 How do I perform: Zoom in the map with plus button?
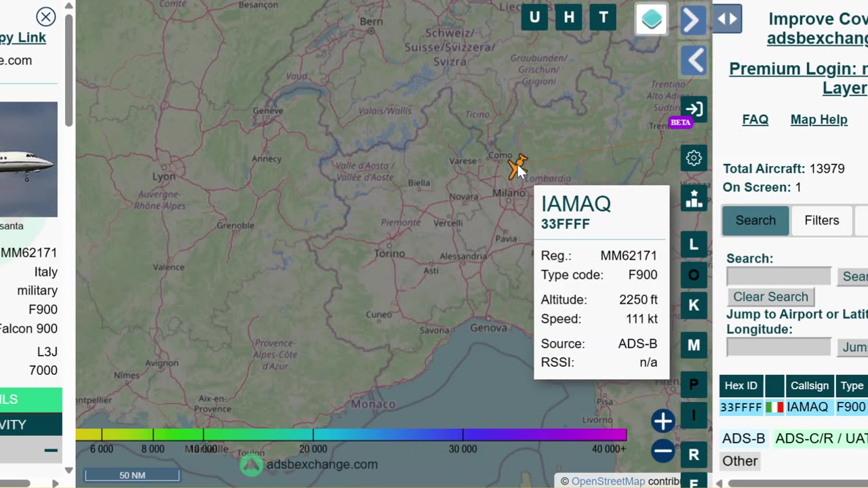[663, 421]
